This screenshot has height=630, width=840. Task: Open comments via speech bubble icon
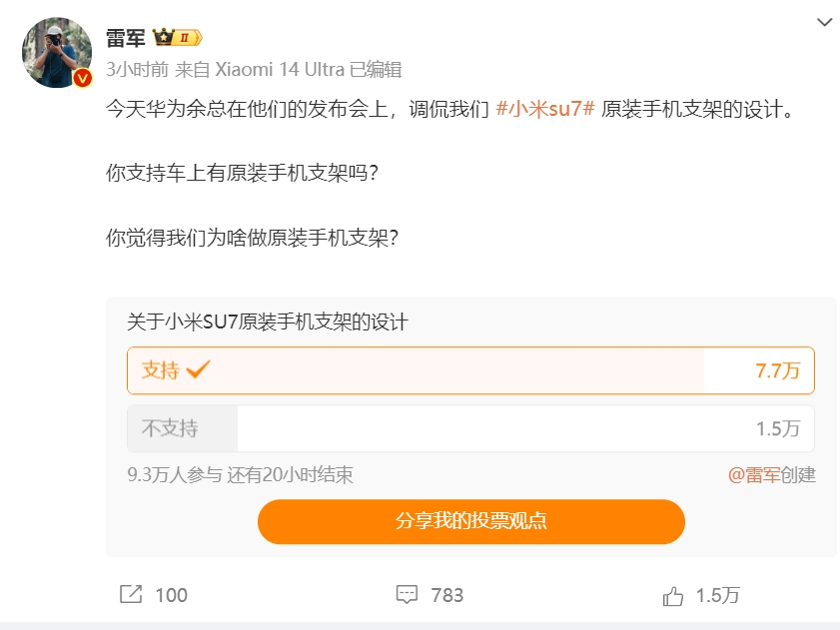[x=407, y=595]
